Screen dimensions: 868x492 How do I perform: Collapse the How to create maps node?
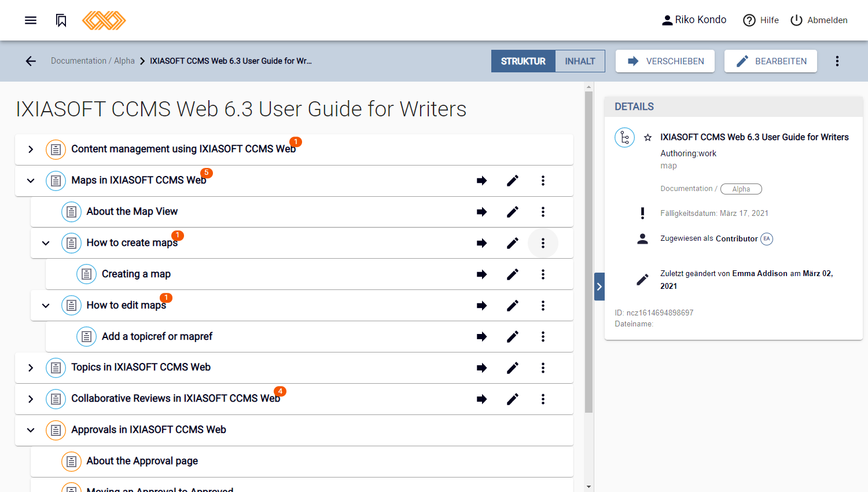(x=46, y=243)
